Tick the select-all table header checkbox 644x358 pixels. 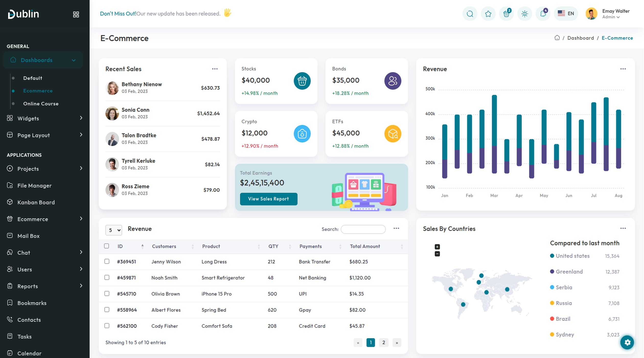[x=107, y=246]
